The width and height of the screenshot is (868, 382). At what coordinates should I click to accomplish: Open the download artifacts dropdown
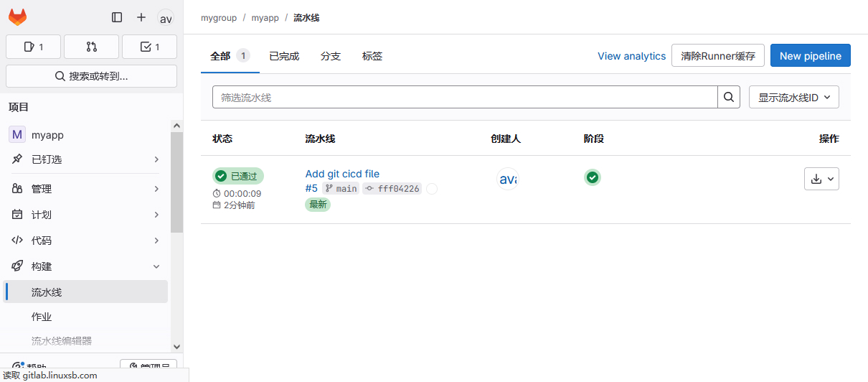[821, 179]
